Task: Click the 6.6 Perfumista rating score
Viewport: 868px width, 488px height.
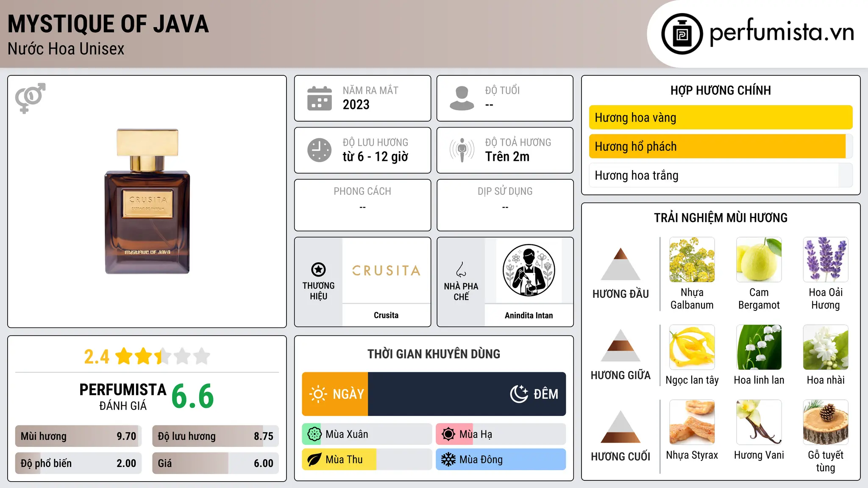Action: [192, 396]
